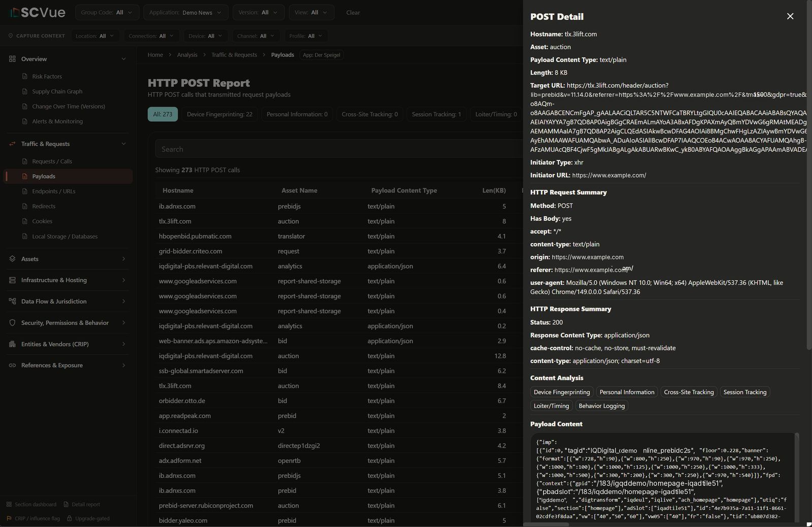Click the Assets layers icon
812x527 pixels.
(x=12, y=259)
